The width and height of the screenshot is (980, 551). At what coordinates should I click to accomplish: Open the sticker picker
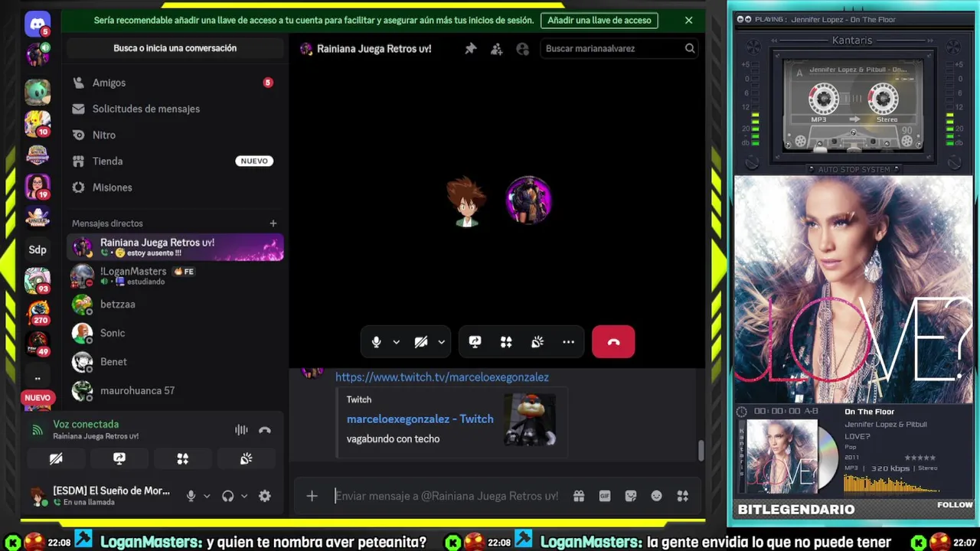tap(631, 496)
